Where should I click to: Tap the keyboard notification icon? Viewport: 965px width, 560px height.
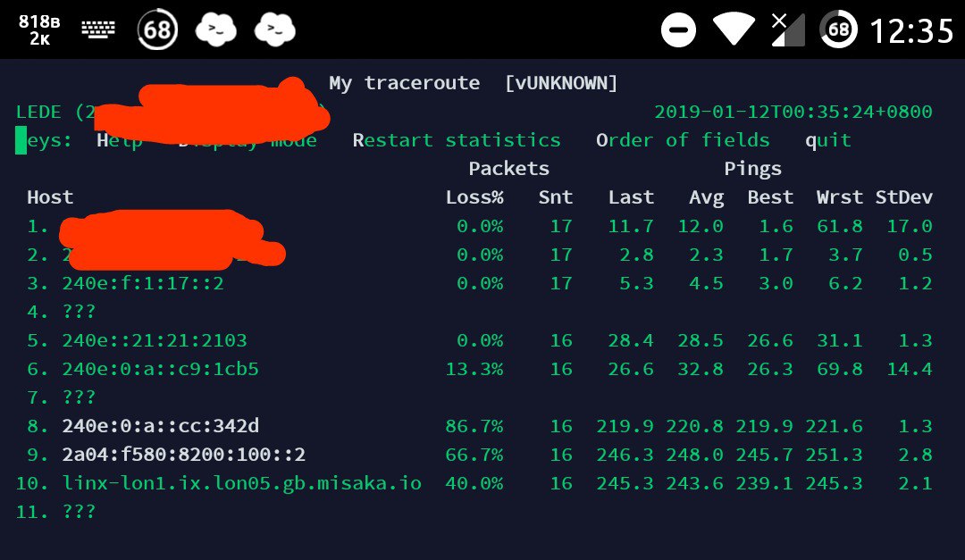[x=98, y=30]
